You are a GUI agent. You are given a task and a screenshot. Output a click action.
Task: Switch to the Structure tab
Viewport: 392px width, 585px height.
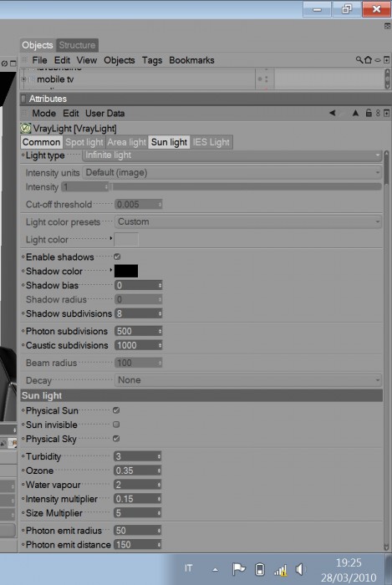(x=77, y=45)
